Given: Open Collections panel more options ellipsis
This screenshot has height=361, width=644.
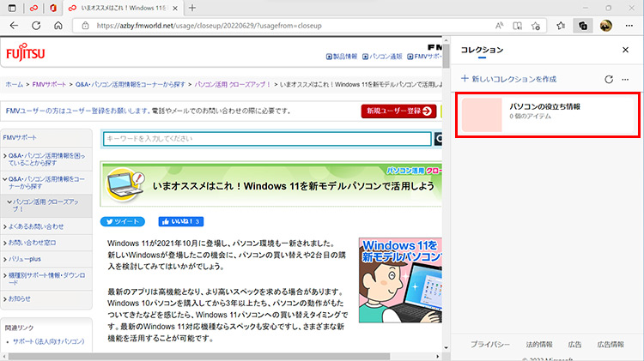Looking at the screenshot, I should (x=626, y=78).
